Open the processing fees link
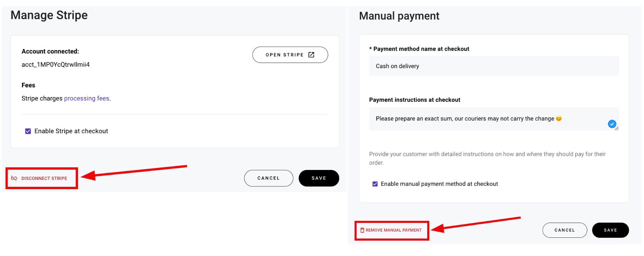Screen dimensions: 644x256 [x=86, y=98]
